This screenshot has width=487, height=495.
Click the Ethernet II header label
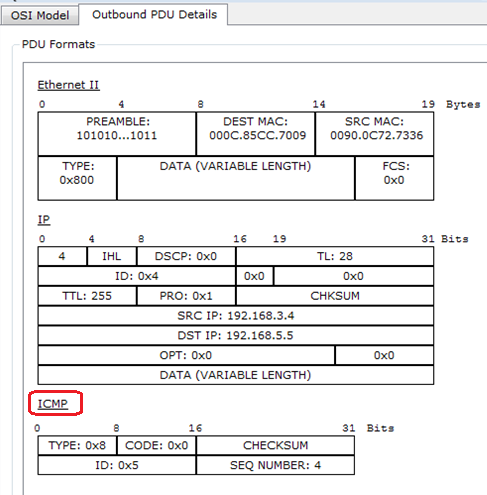(68, 85)
